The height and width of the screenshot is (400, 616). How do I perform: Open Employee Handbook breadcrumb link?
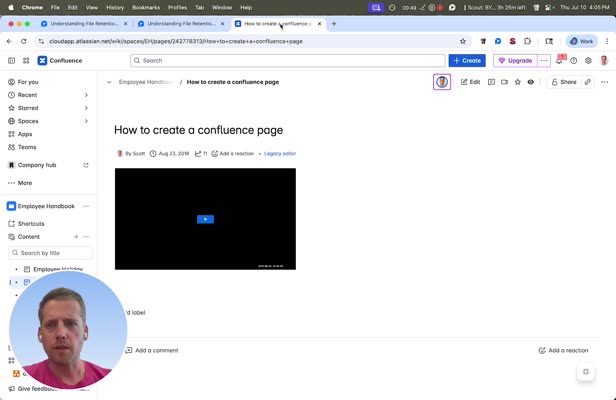(145, 82)
